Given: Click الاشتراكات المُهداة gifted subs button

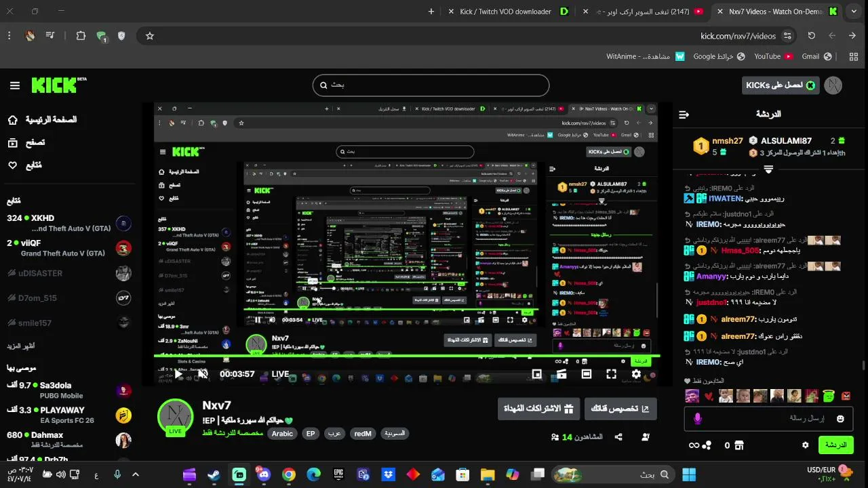Looking at the screenshot, I should tap(538, 409).
